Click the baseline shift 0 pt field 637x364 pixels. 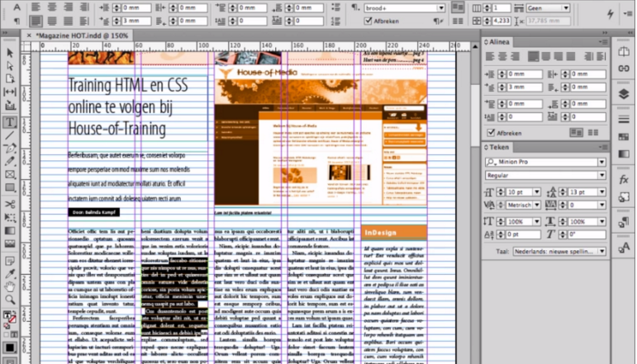(523, 234)
